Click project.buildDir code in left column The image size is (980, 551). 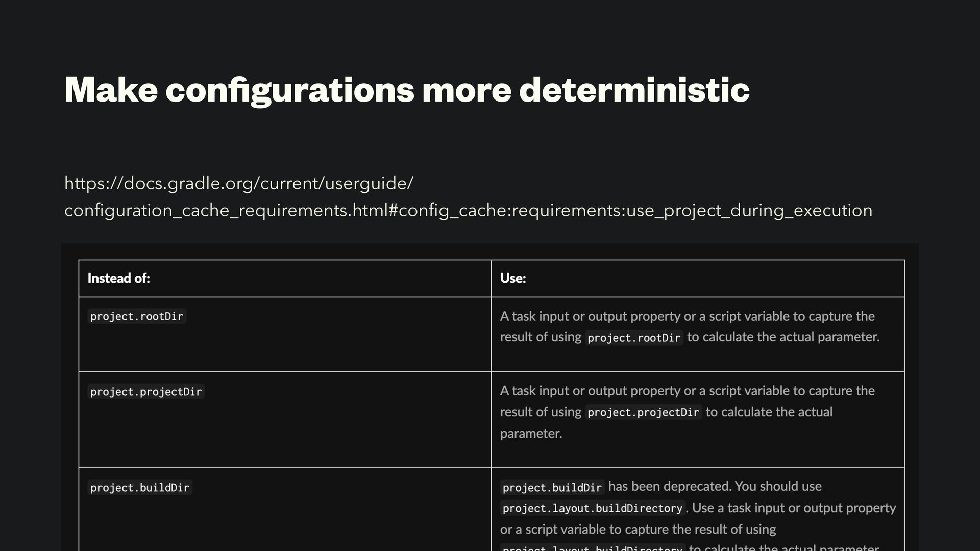pos(140,487)
